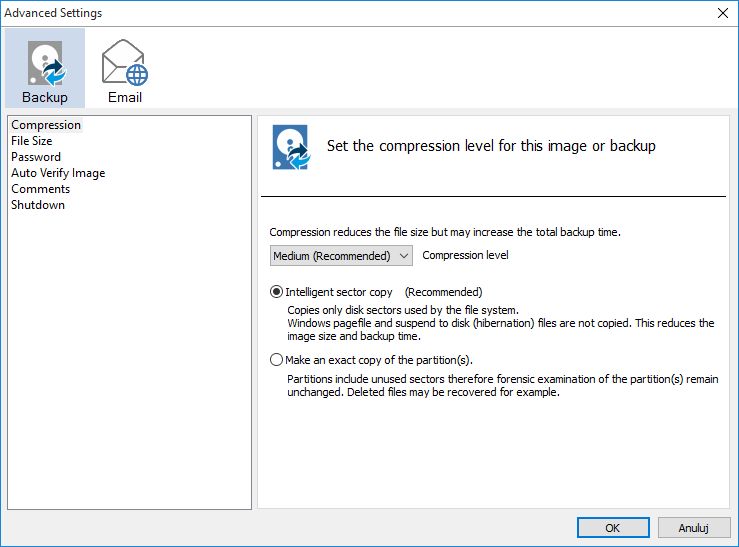The width and height of the screenshot is (739, 547).
Task: Click the Advanced Settings title bar
Action: [x=300, y=13]
